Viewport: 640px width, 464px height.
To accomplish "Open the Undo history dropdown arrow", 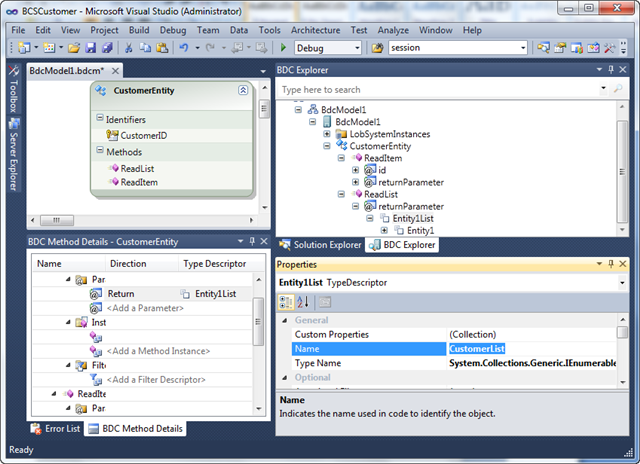I will click(x=197, y=48).
